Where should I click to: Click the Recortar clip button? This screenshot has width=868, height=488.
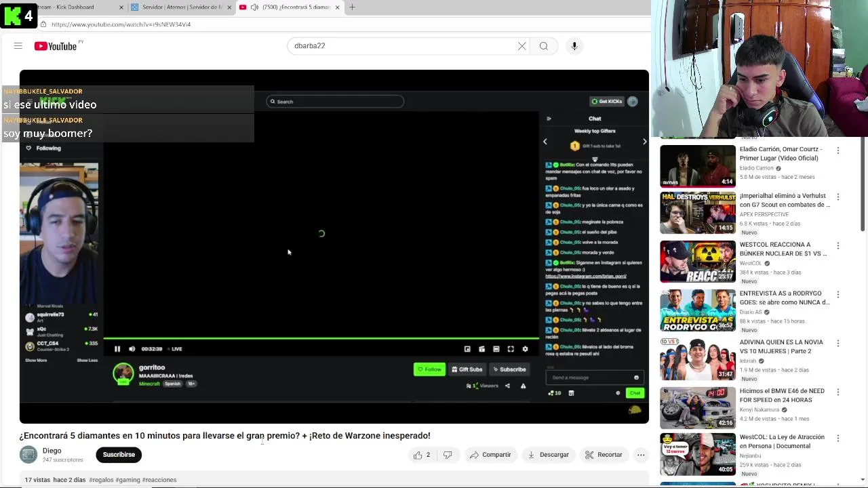(604, 455)
